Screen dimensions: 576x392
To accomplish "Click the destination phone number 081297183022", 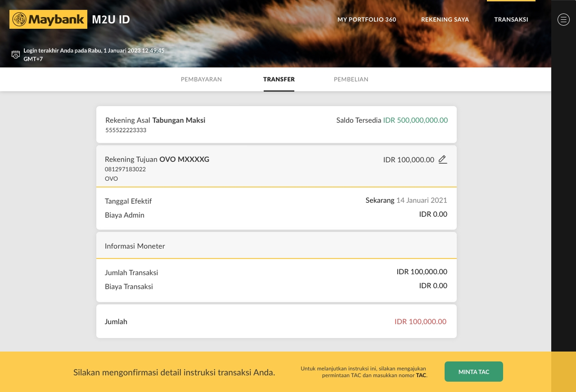I will [x=125, y=169].
